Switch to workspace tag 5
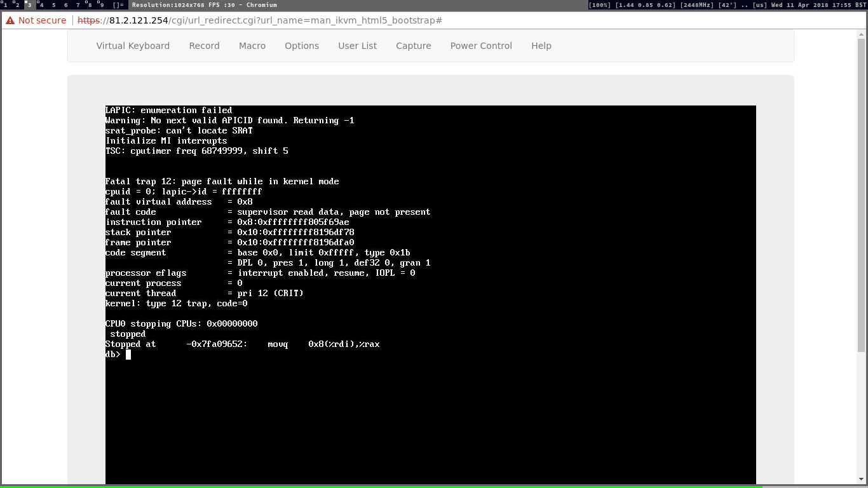This screenshot has height=488, width=868. coord(53,4)
